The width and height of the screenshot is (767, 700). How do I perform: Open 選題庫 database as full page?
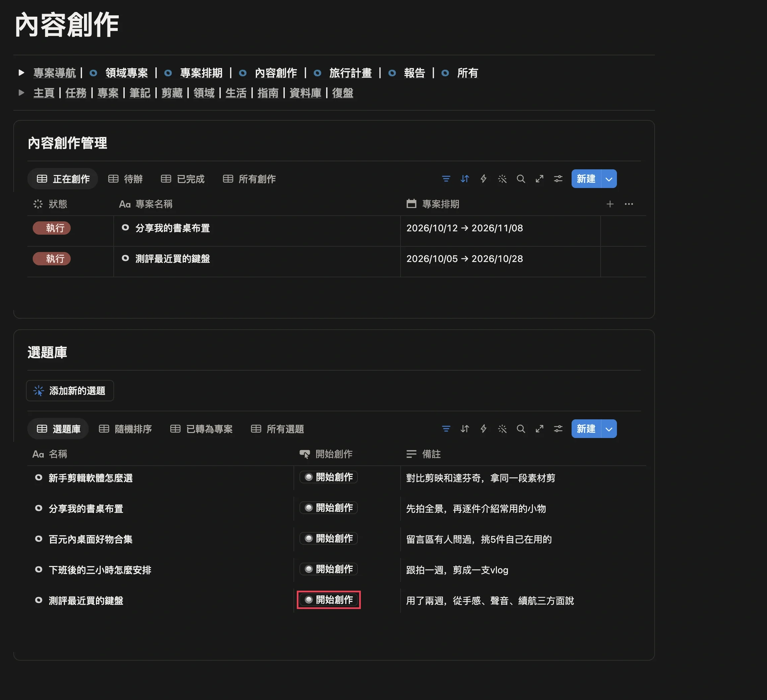click(x=540, y=429)
